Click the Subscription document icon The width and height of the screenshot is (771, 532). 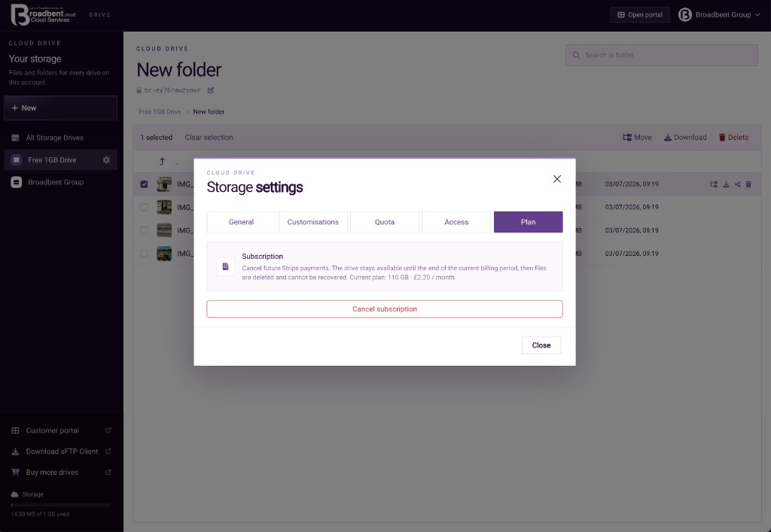point(225,266)
